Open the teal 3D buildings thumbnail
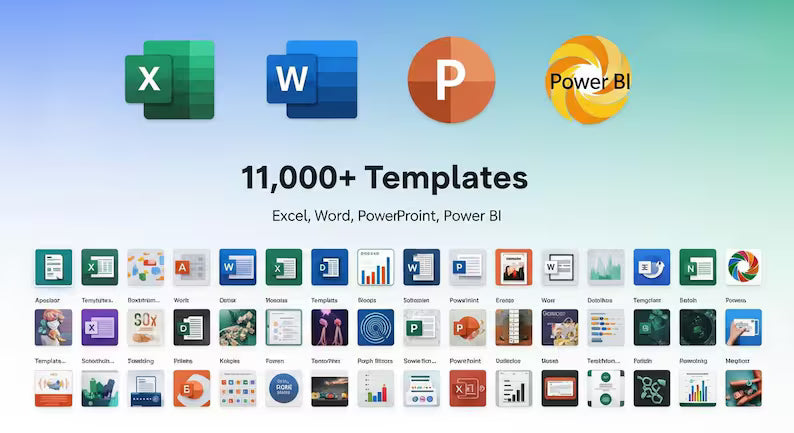 pyautogui.click(x=100, y=388)
